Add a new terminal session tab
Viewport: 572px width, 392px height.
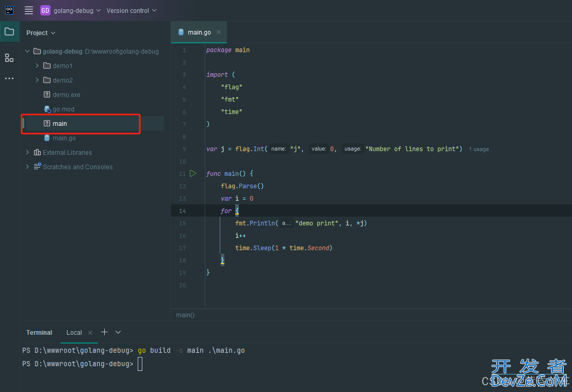[x=104, y=332]
